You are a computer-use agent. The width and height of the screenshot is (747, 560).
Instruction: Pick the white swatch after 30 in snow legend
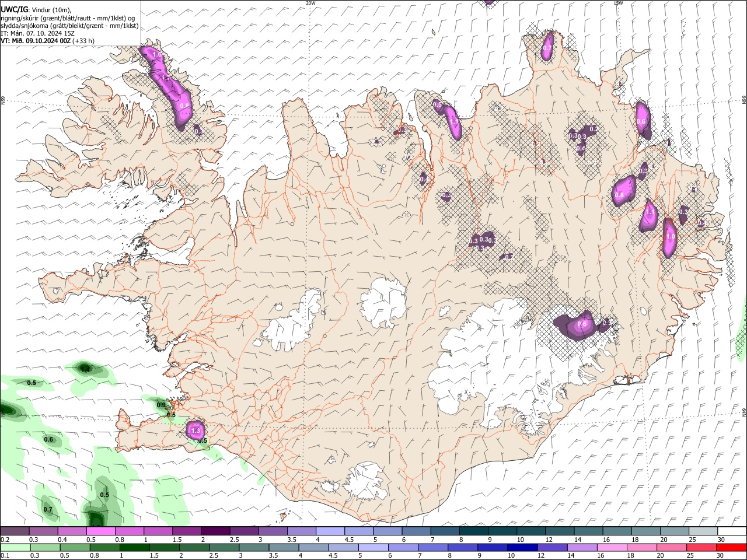point(732,531)
